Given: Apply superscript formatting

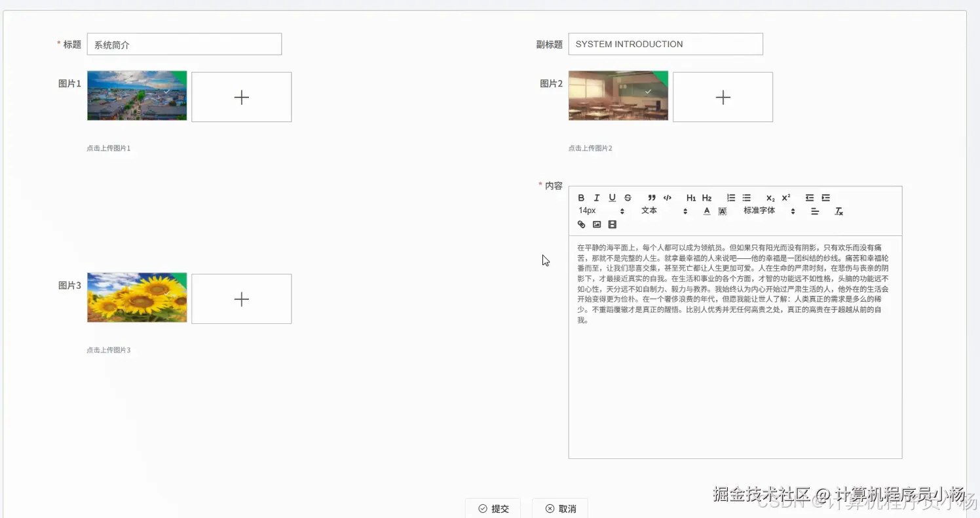Looking at the screenshot, I should click(x=786, y=198).
